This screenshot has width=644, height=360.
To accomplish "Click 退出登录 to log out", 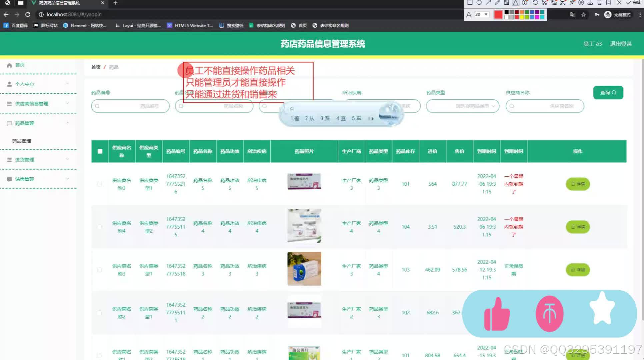I will pyautogui.click(x=621, y=44).
